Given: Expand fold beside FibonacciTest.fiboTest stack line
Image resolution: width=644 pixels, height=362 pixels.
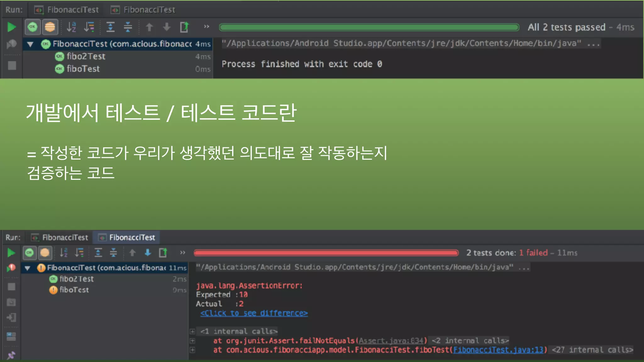Looking at the screenshot, I should pyautogui.click(x=192, y=350).
